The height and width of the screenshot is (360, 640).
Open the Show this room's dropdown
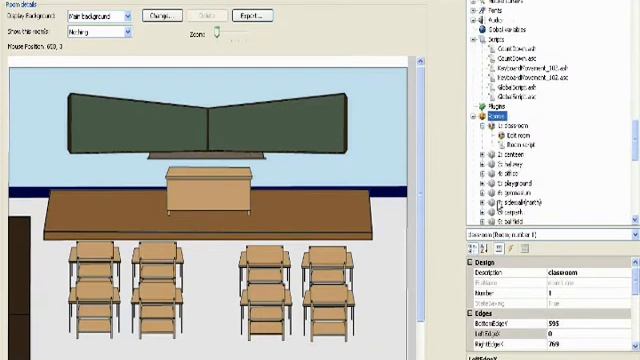click(x=128, y=32)
